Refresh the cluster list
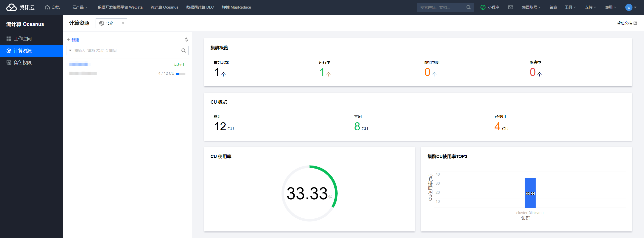 [186, 40]
